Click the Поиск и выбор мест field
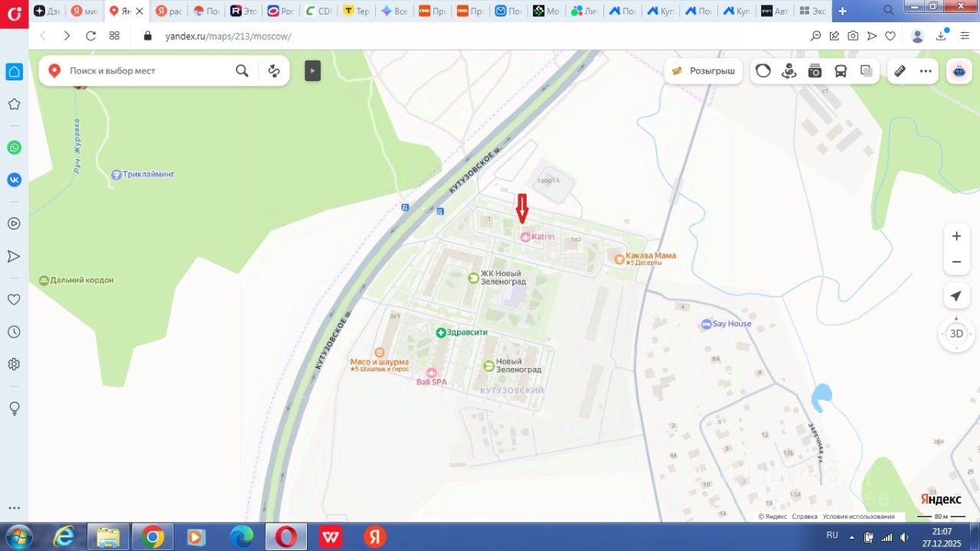This screenshot has width=980, height=551. click(145, 71)
